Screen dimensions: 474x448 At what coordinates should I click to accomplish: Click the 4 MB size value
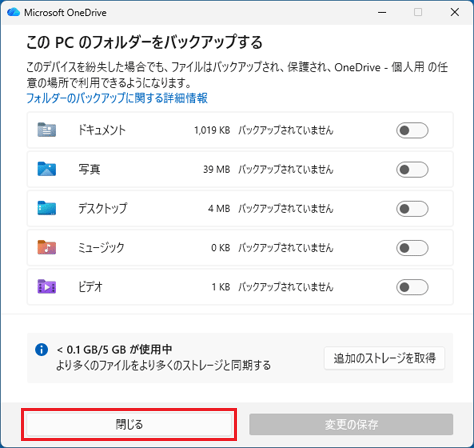pyautogui.click(x=219, y=209)
